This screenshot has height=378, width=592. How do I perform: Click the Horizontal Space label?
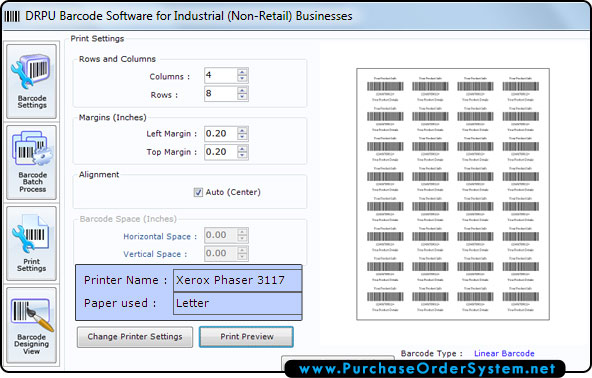tap(160, 236)
